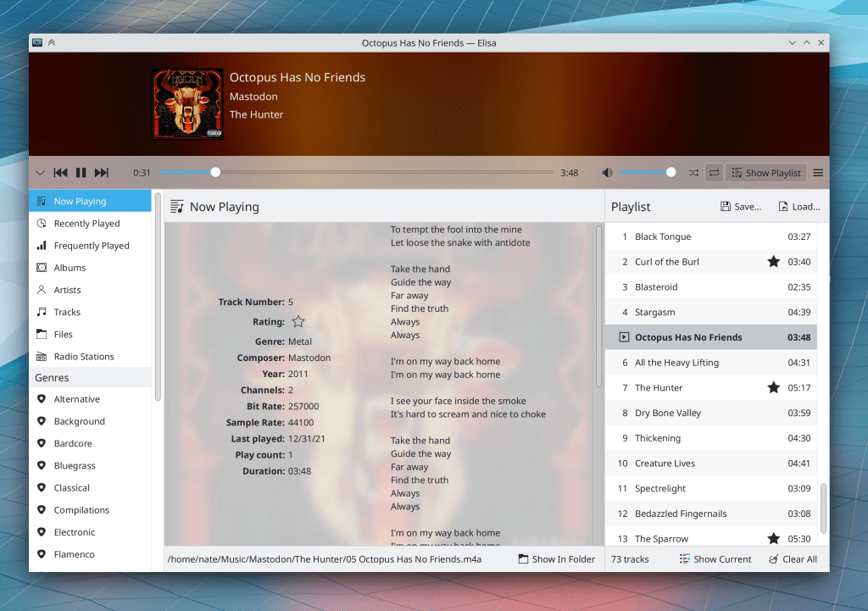Click the track progress slider
This screenshot has width=868, height=611.
click(x=356, y=173)
